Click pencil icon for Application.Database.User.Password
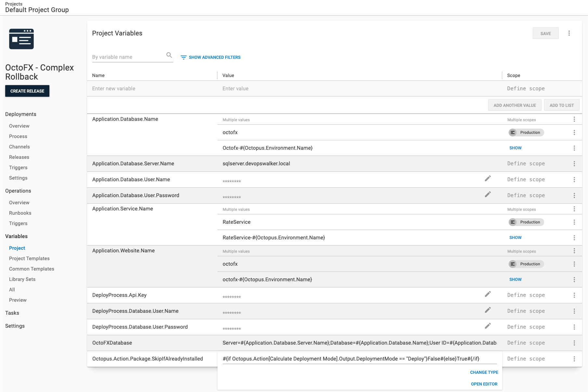The image size is (588, 392). (x=488, y=195)
